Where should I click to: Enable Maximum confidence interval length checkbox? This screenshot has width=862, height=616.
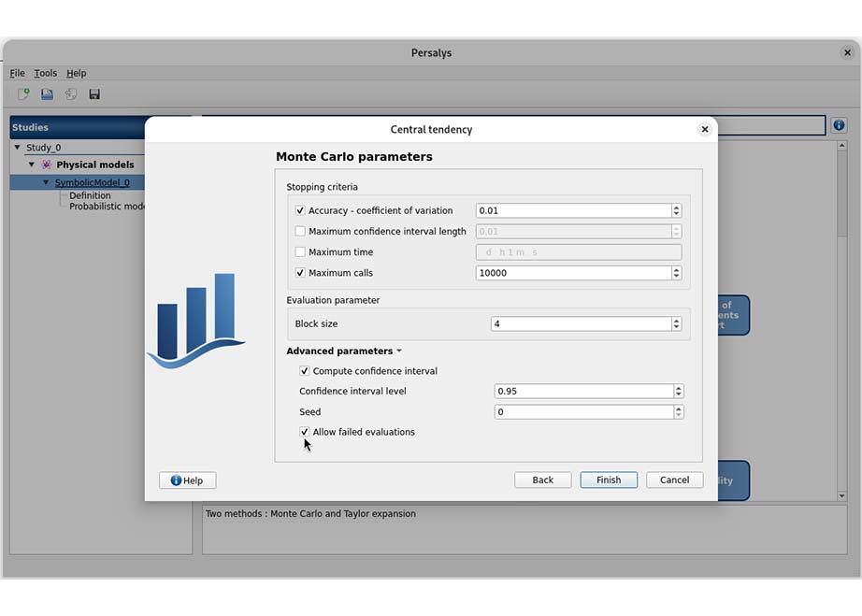pos(300,232)
